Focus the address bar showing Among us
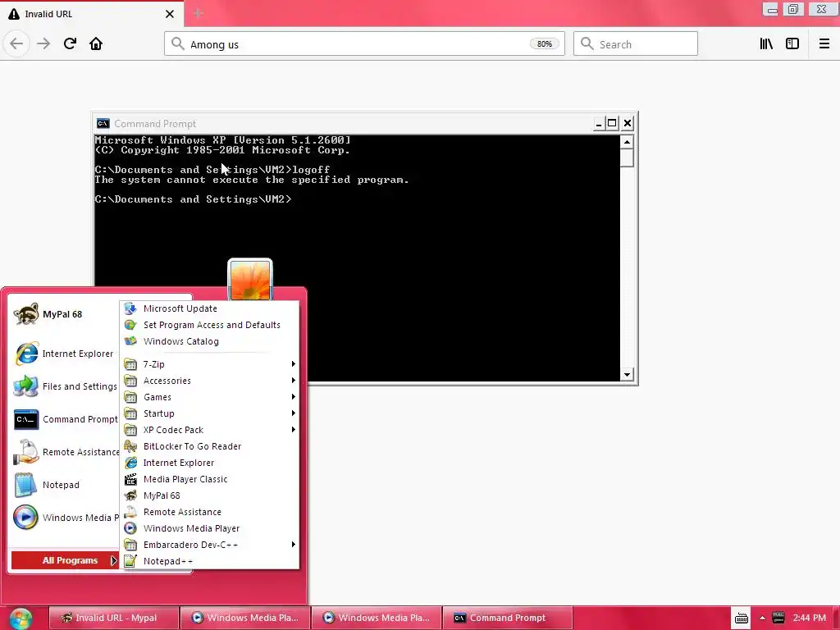The width and height of the screenshot is (840, 630). [x=364, y=44]
